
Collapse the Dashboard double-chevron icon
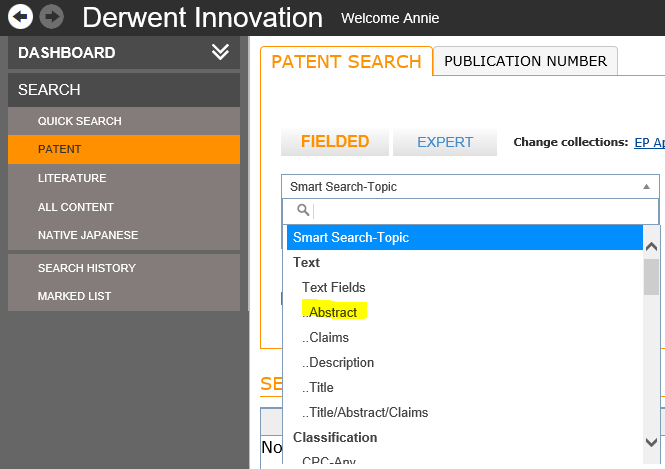click(220, 52)
